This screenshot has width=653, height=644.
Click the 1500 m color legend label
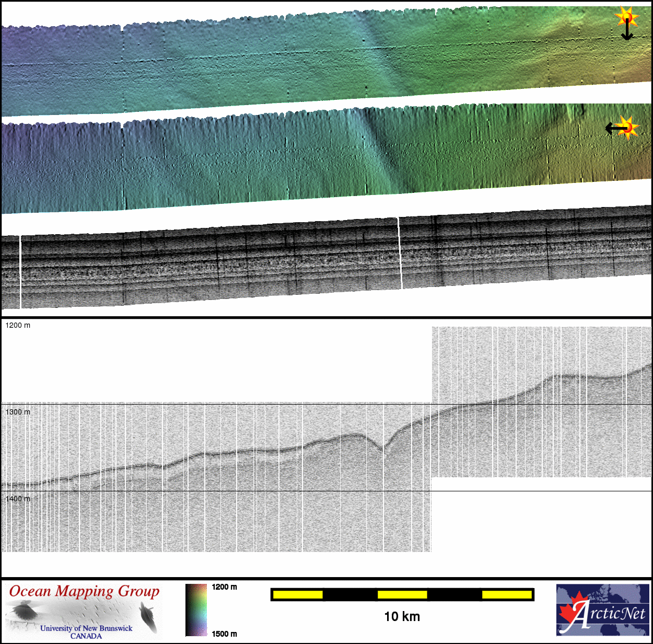click(224, 634)
